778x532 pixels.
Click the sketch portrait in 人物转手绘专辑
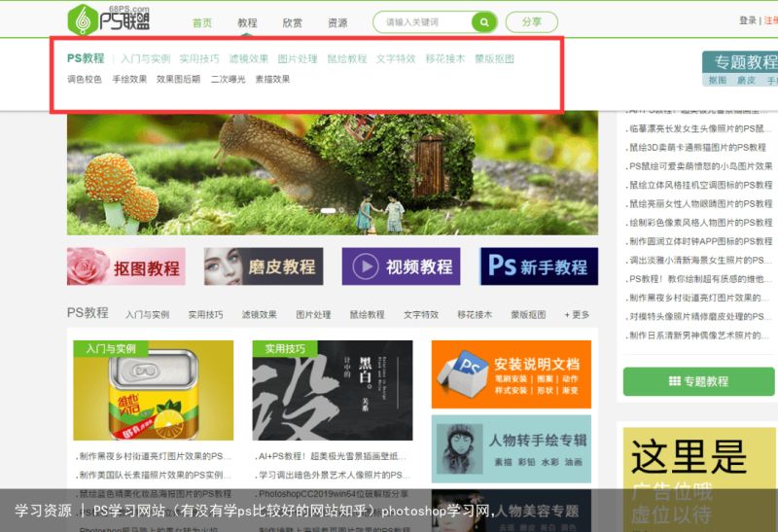[x=460, y=449]
